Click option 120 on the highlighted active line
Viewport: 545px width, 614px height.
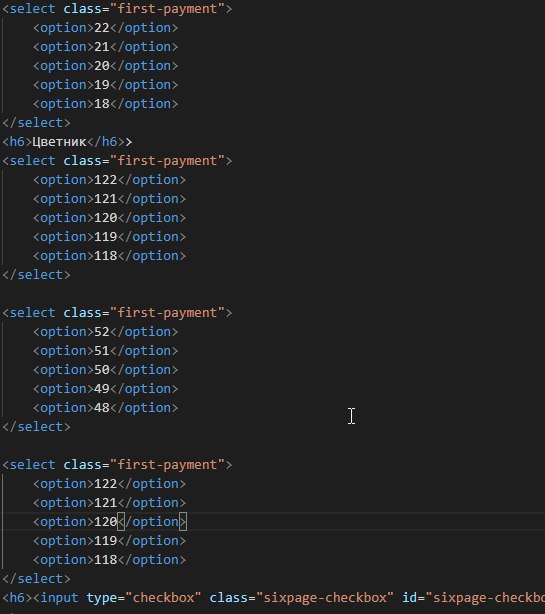pos(106,522)
